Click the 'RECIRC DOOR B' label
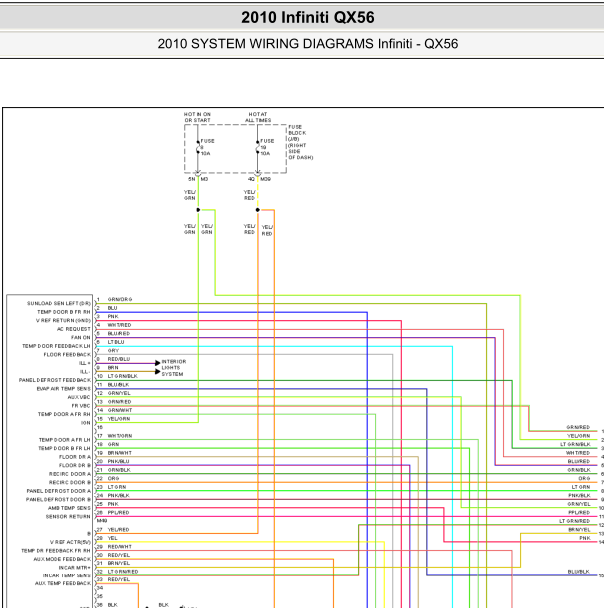 pyautogui.click(x=70, y=482)
